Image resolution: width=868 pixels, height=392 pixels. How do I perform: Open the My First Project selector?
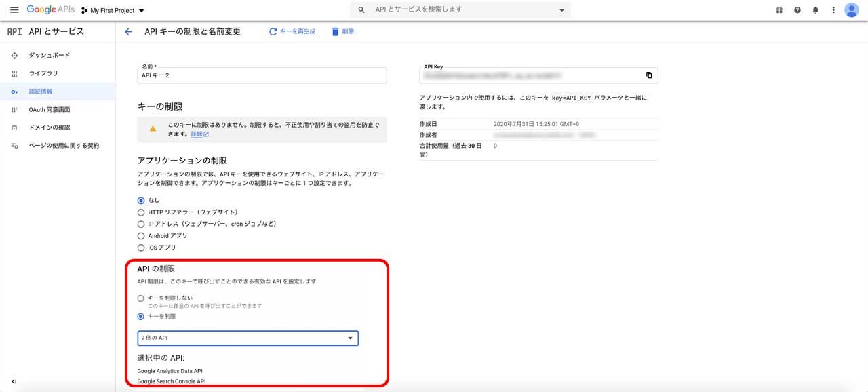point(113,11)
